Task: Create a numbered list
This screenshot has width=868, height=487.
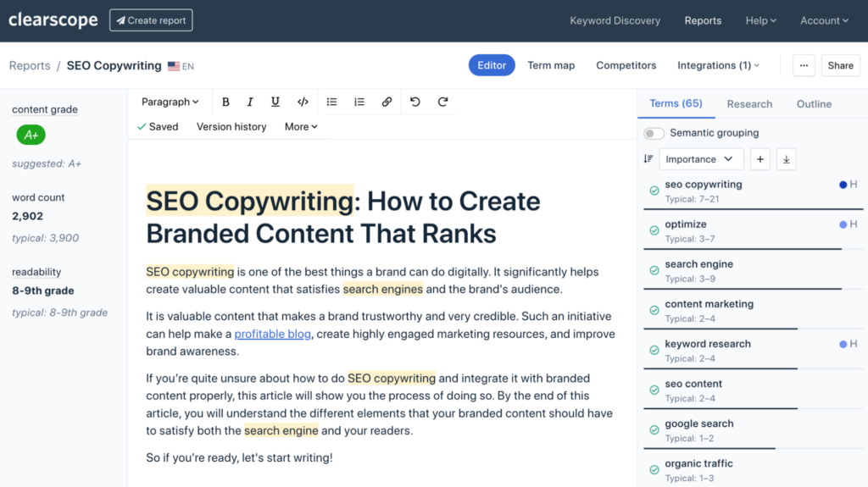Action: click(359, 102)
